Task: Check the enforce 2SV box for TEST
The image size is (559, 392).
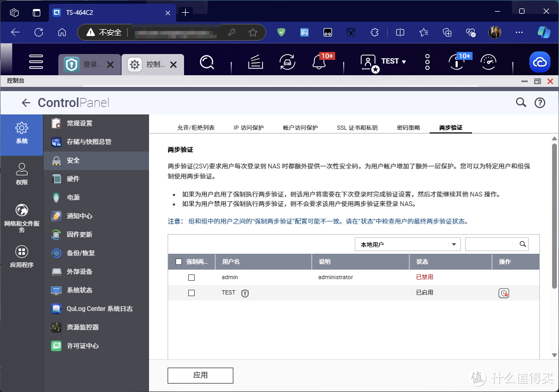Action: click(191, 292)
